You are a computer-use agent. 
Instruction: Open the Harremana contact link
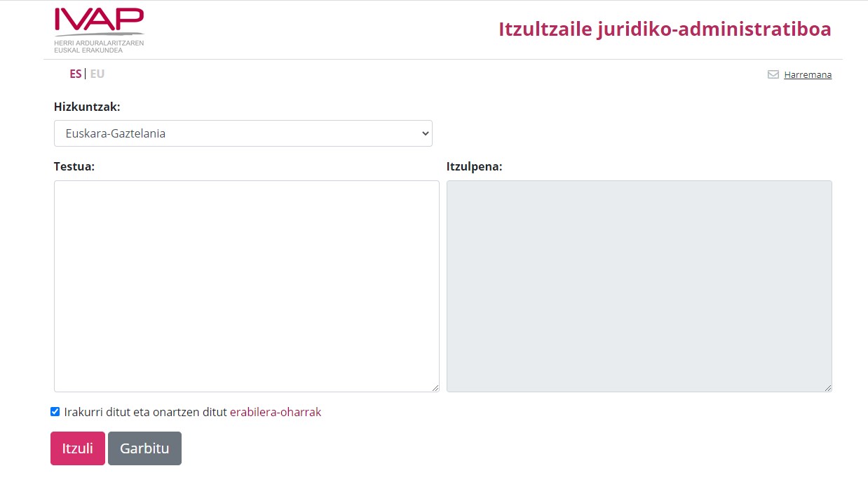click(x=808, y=74)
